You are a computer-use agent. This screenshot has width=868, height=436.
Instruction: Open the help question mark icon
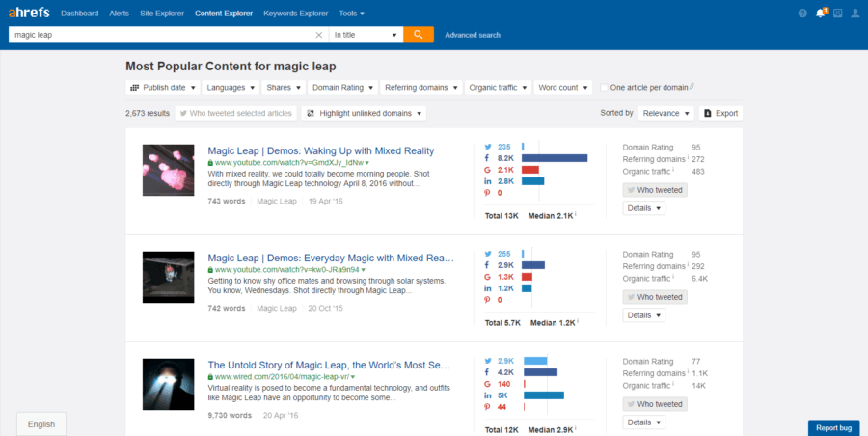pos(802,14)
